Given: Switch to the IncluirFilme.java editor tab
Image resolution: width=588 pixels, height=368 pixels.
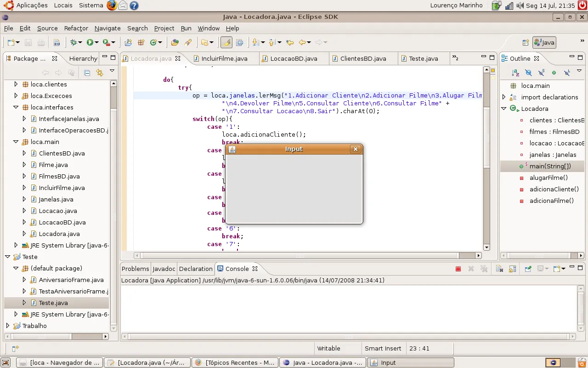Looking at the screenshot, I should pyautogui.click(x=224, y=58).
